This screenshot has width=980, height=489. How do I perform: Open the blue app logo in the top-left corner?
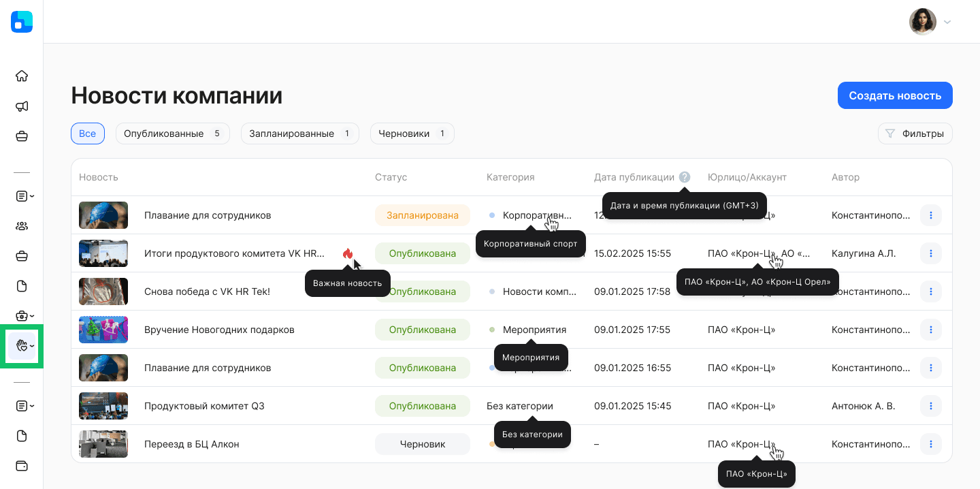point(21,21)
